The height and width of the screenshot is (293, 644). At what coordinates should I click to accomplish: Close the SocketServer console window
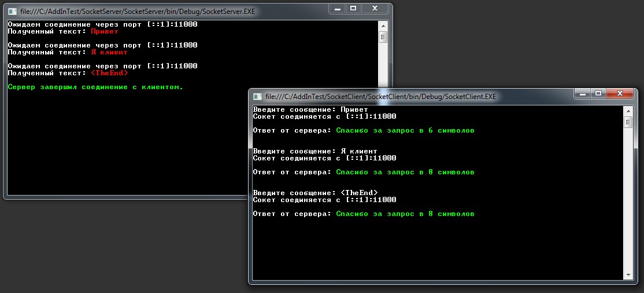coord(375,8)
